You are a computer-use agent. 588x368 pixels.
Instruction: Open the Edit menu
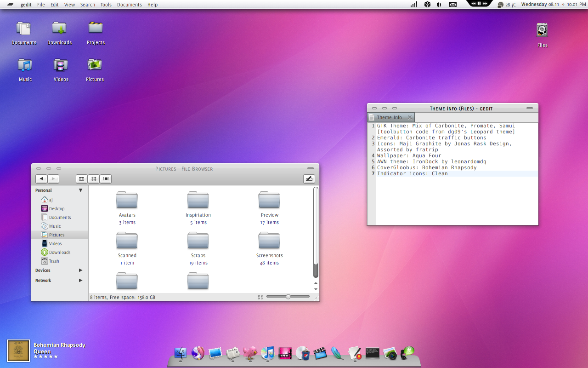point(55,5)
